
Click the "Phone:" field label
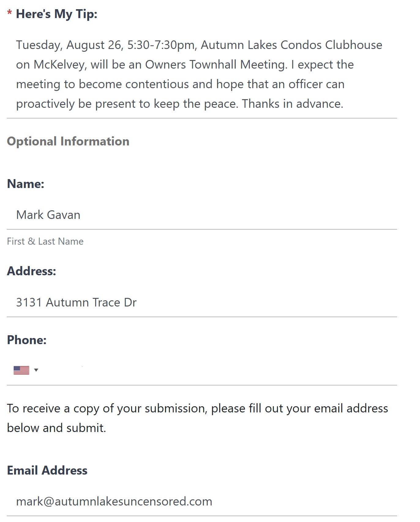point(27,340)
